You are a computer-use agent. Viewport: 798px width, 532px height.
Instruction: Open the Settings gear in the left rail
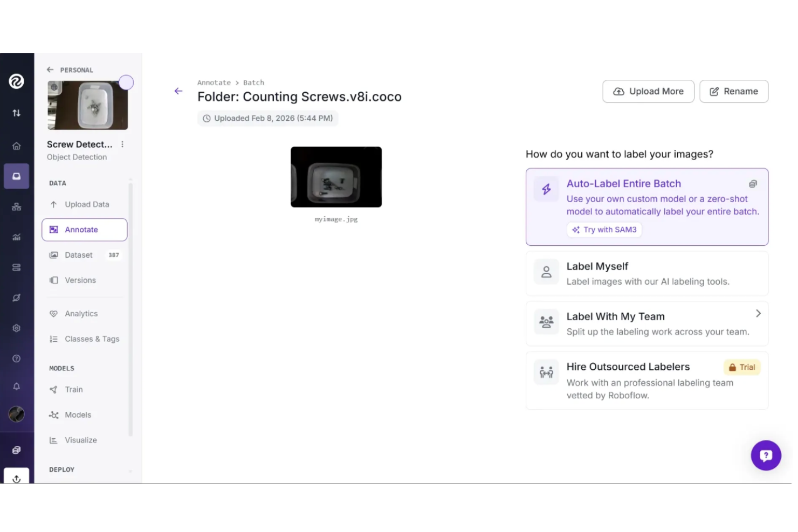click(17, 328)
